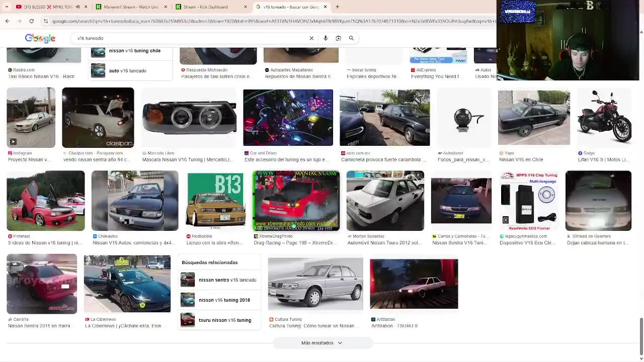Open Clasipar white Nissan Sentra image

tap(98, 118)
